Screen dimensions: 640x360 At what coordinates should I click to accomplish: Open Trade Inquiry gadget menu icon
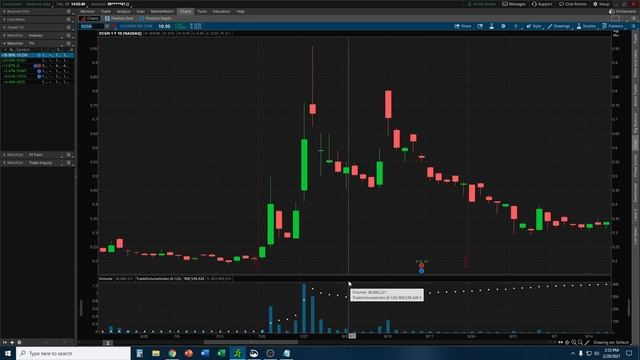69,163
